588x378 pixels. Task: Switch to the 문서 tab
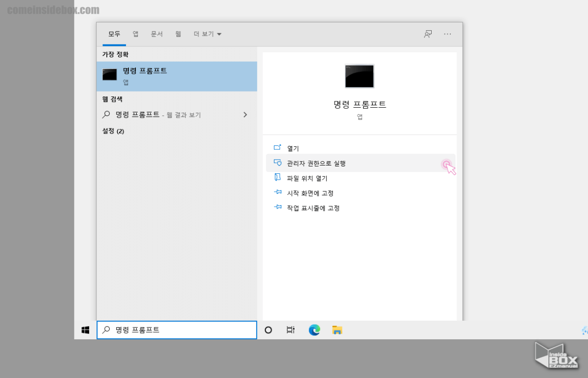(157, 34)
